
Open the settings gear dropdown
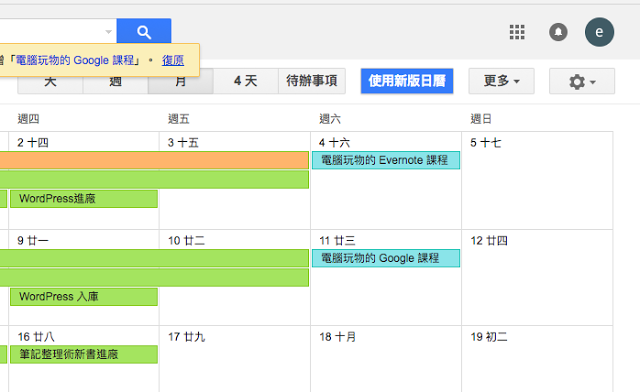click(x=582, y=81)
